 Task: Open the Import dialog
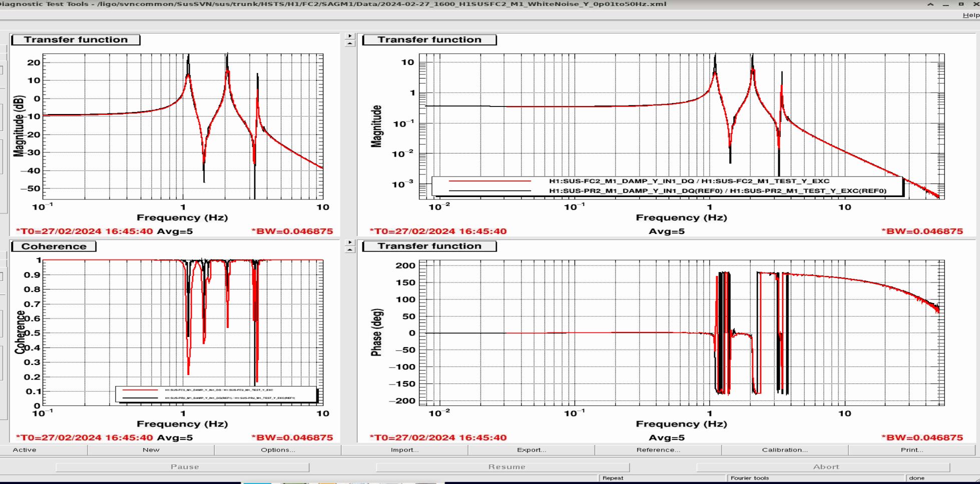[x=404, y=450]
